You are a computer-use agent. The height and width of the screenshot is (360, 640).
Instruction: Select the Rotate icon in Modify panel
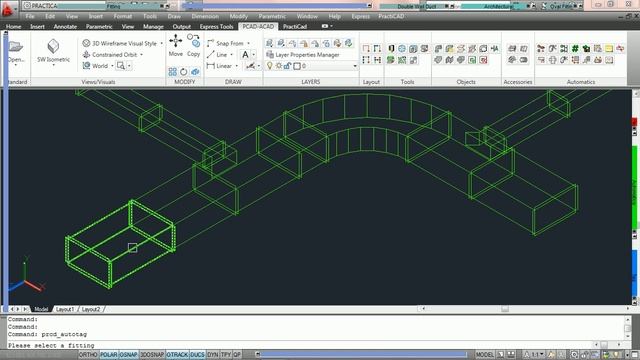coord(184,72)
